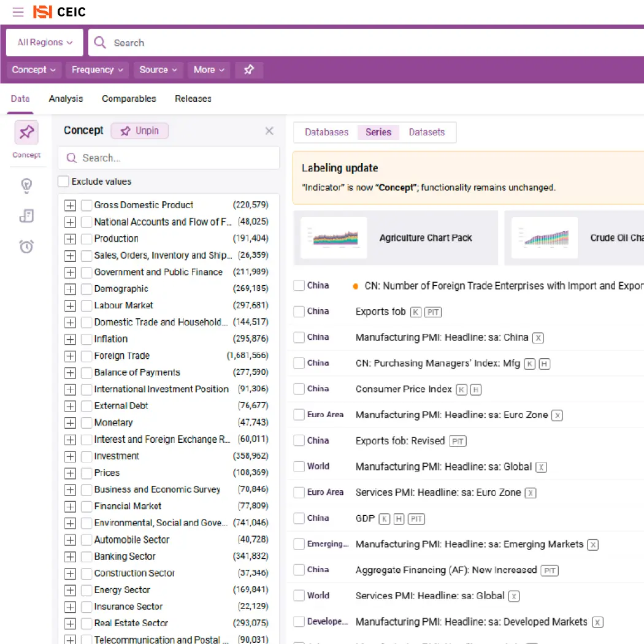
Task: Close the Concept panel
Action: point(269,131)
